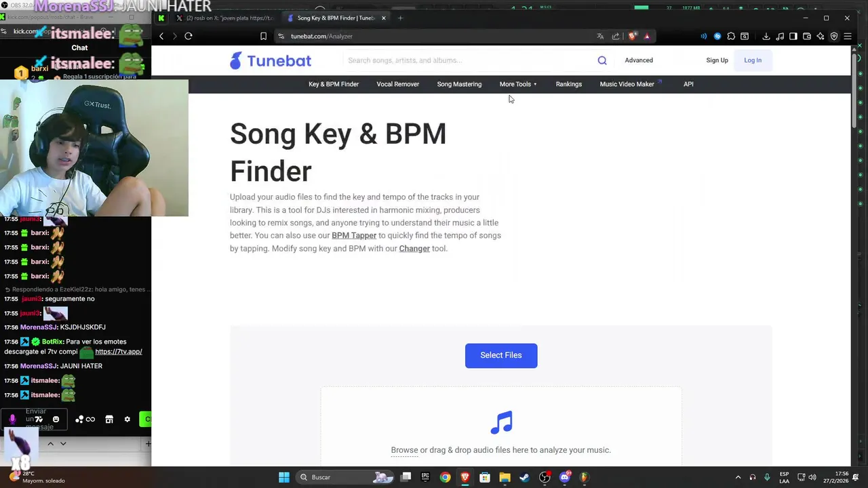This screenshot has width=868, height=488.
Task: Close the Song Key & BPM Finder tab
Action: (x=383, y=18)
